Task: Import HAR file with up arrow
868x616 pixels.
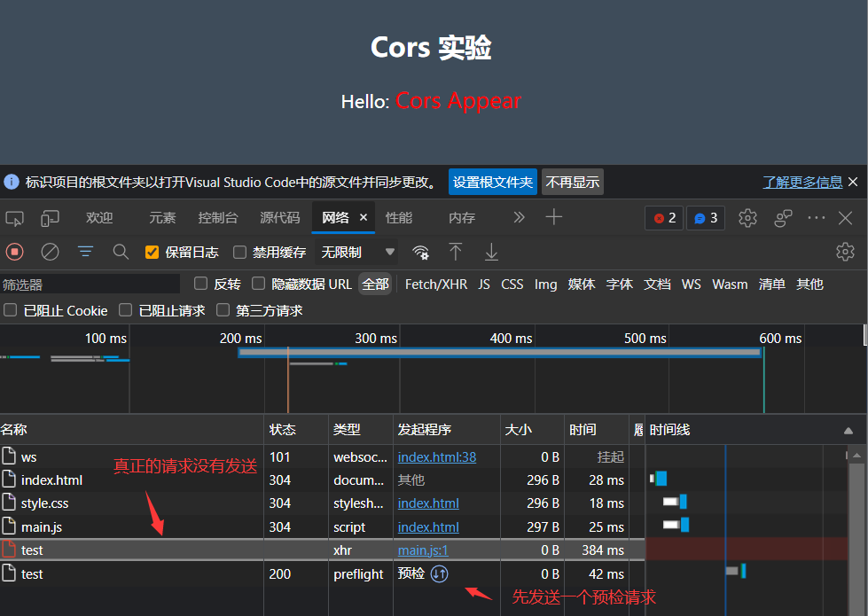Action: (x=455, y=252)
